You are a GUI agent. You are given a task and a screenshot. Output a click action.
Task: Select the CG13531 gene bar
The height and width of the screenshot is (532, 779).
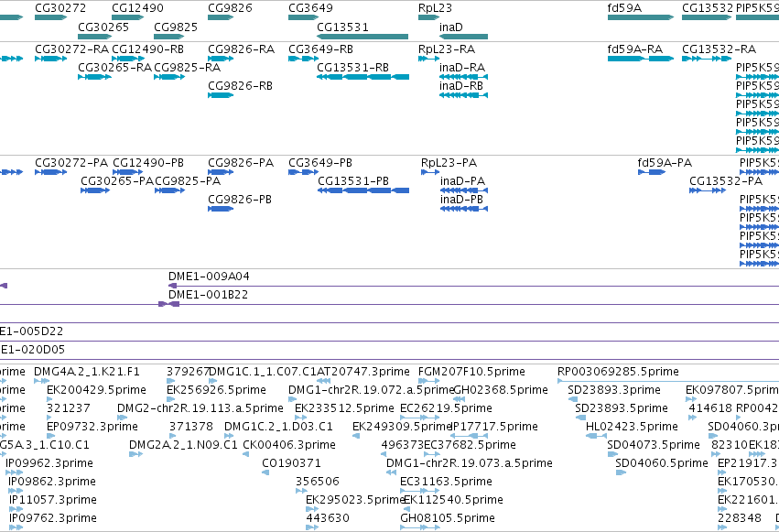362,37
